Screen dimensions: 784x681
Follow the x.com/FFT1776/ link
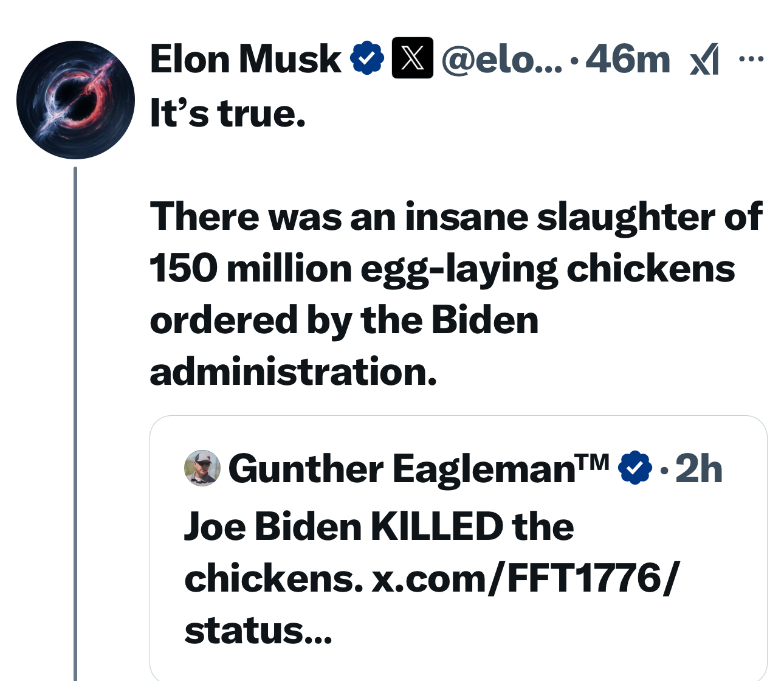point(524,578)
